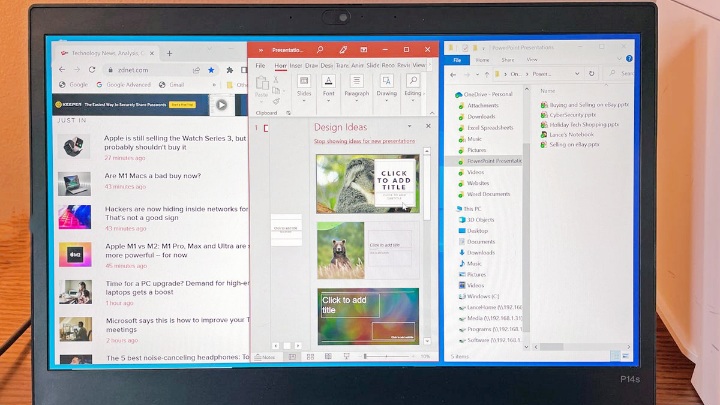
Task: Click 'Stop showing ideas for new presentations' link
Action: (x=361, y=142)
